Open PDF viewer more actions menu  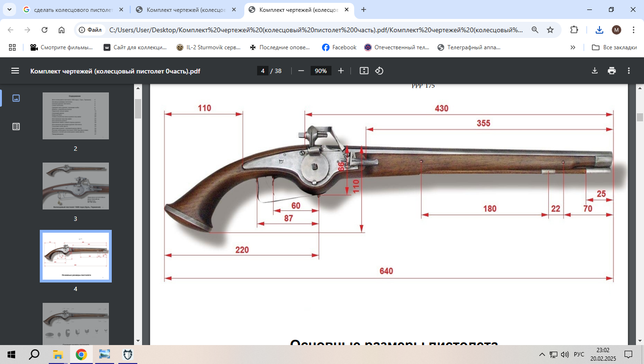629,71
